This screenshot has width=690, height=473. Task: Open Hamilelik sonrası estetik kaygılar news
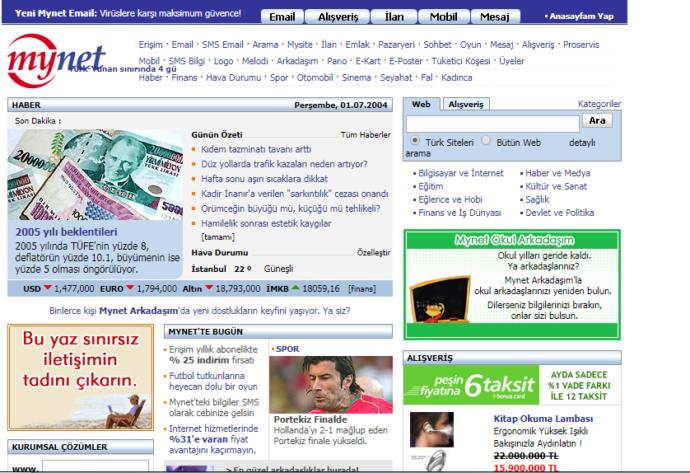(x=266, y=223)
